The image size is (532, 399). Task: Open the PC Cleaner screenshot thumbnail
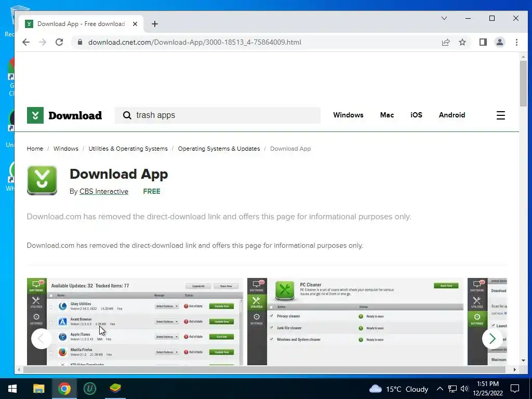click(x=355, y=322)
